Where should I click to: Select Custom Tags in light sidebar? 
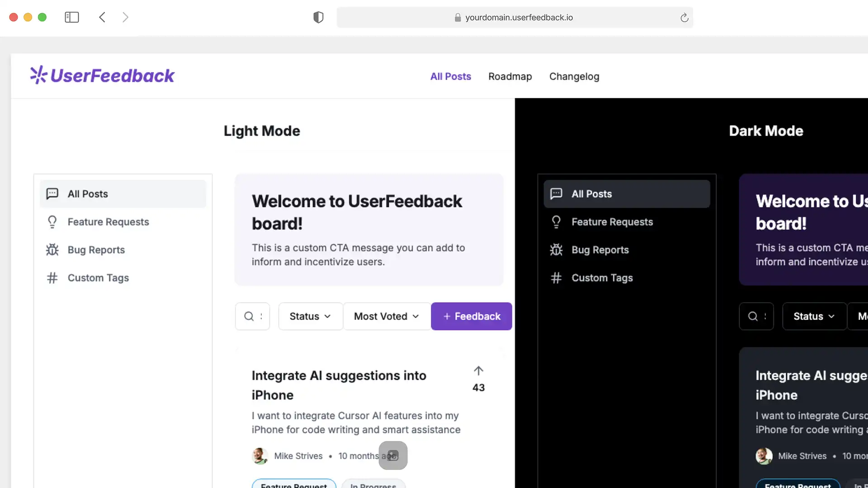[x=98, y=278]
